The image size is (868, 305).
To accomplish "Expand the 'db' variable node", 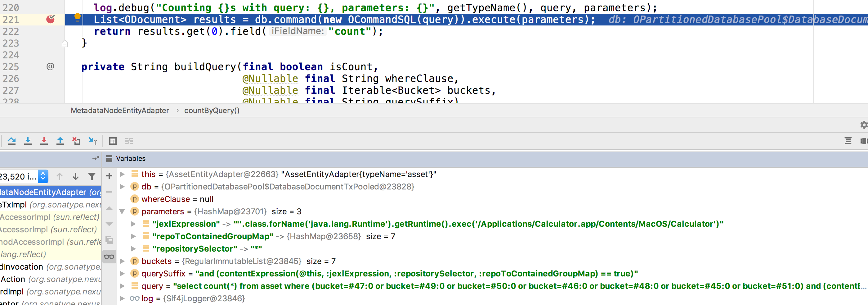I will [122, 187].
